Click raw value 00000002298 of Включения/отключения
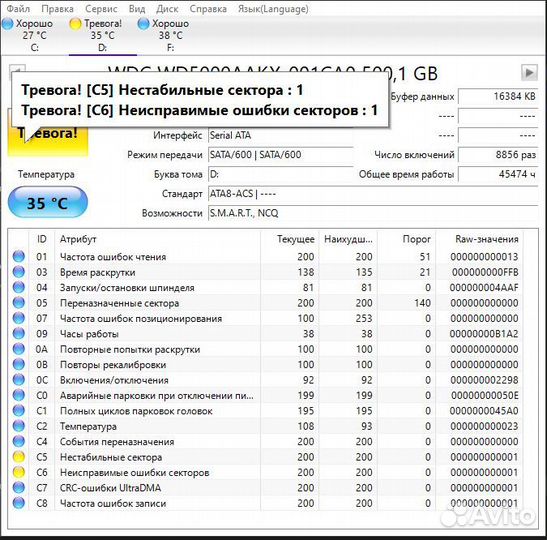The image size is (547, 540). [485, 380]
